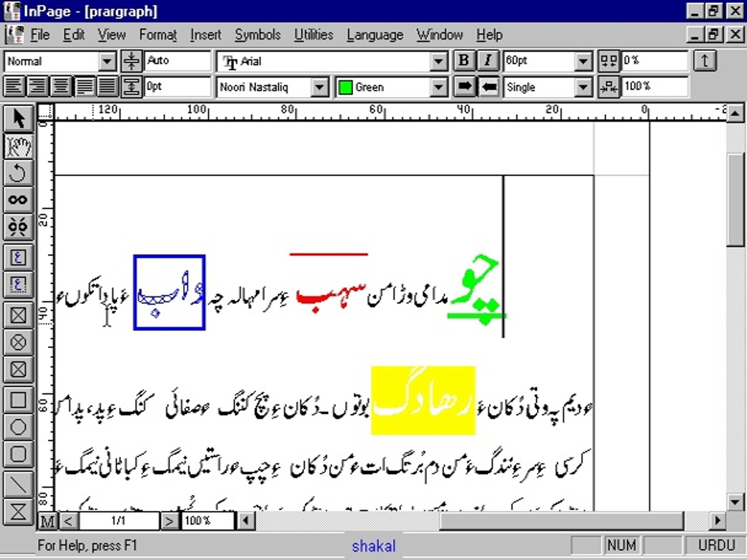
Task: Click the 100% zoom field at bottom
Action: click(x=208, y=521)
